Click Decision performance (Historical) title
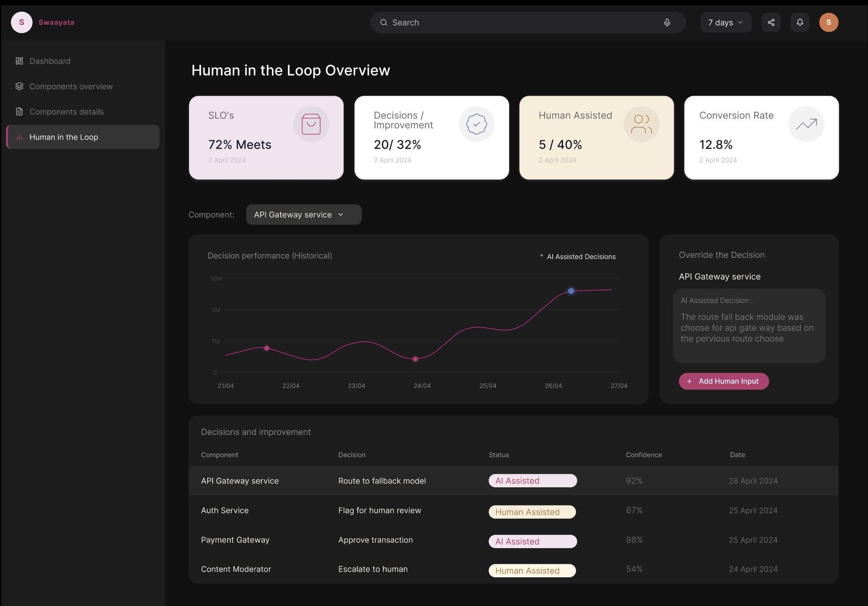The height and width of the screenshot is (606, 868). 270,256
